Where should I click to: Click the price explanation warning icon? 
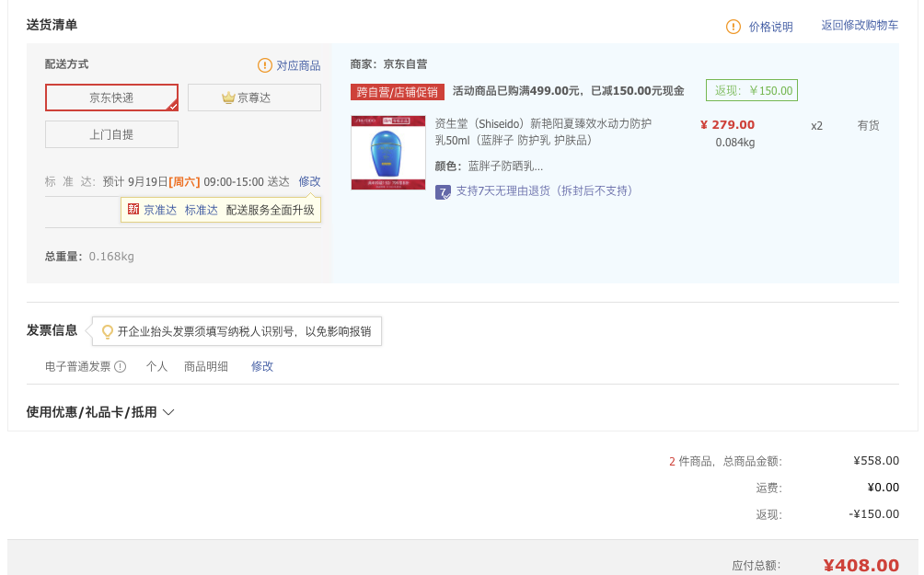[733, 27]
